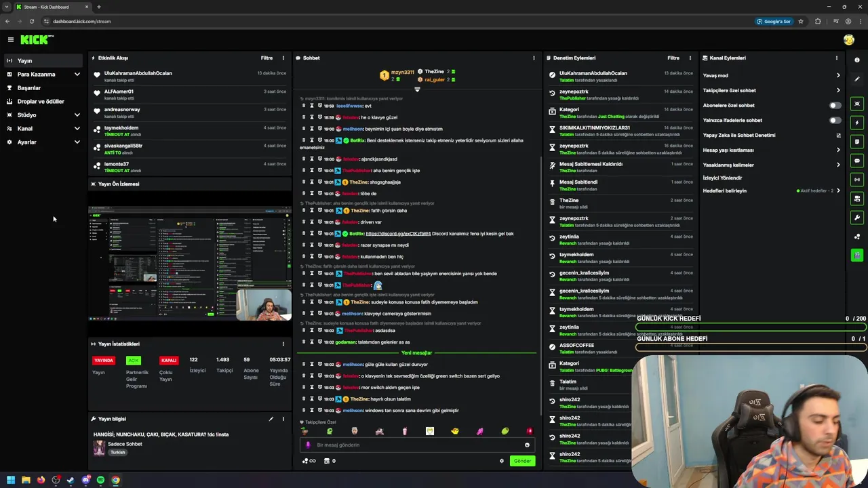Click the Turkish language tag
Image resolution: width=868 pixels, height=488 pixels.
pos(118,453)
